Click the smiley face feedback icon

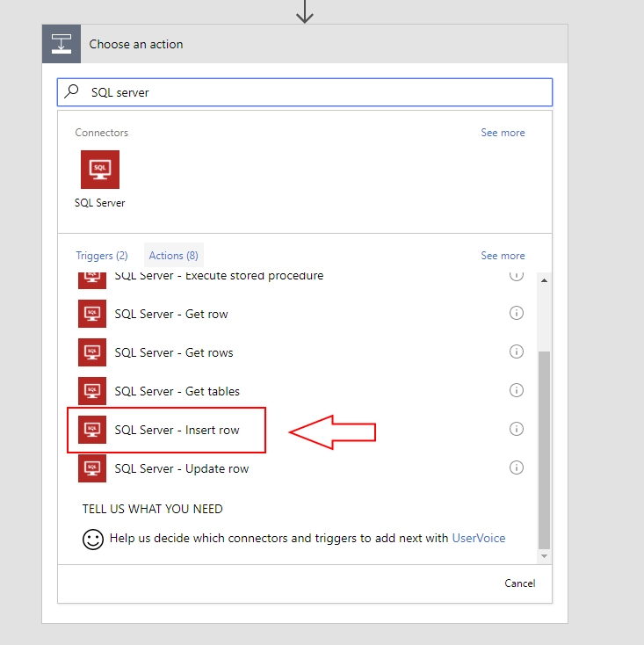[x=93, y=539]
